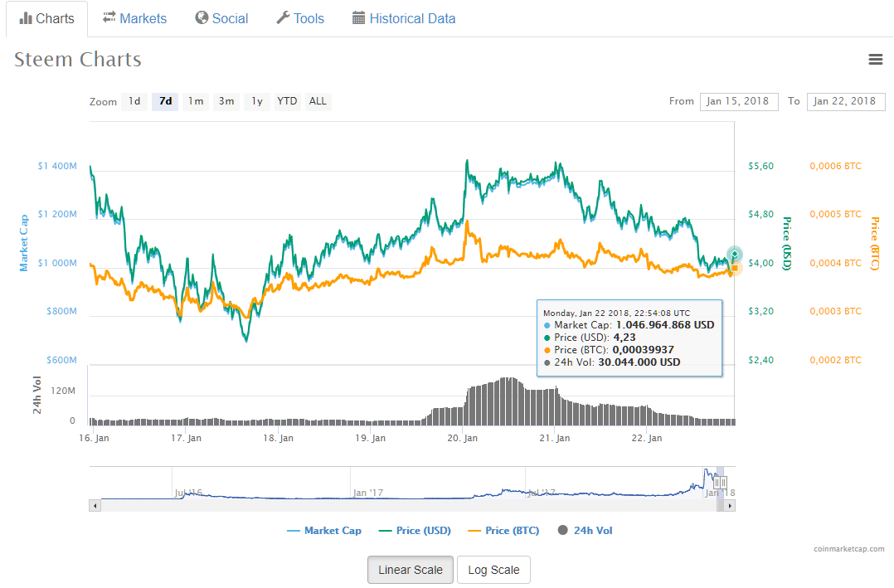894x588 pixels.
Task: Click the globe icon on Social tab
Action: pos(202,18)
